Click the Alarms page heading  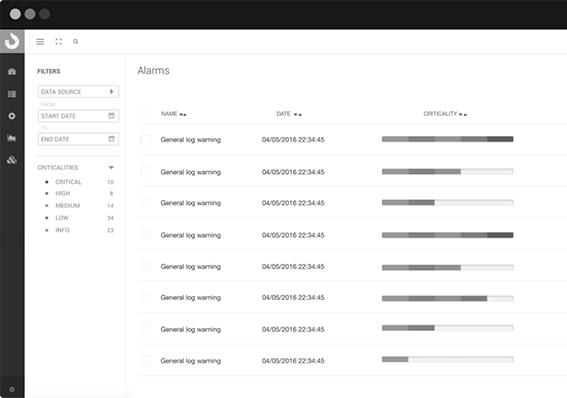tap(153, 70)
